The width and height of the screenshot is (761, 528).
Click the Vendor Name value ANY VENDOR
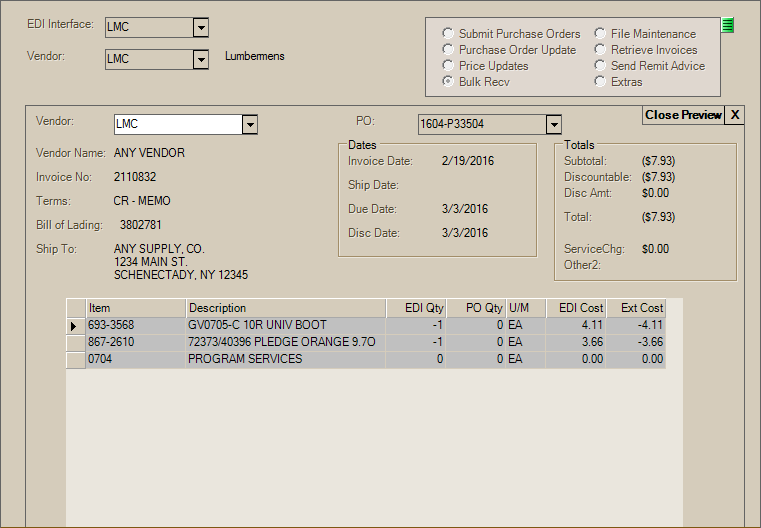(x=149, y=153)
